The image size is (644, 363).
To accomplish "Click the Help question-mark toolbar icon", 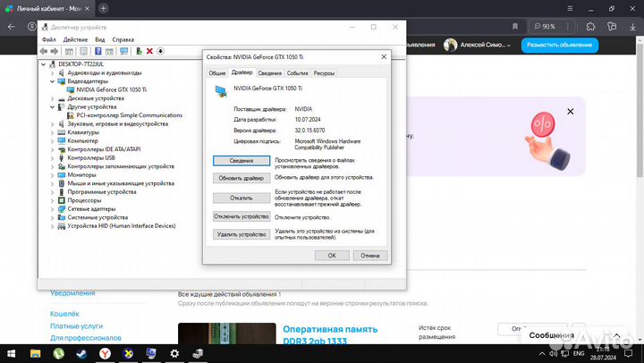I will [x=98, y=51].
